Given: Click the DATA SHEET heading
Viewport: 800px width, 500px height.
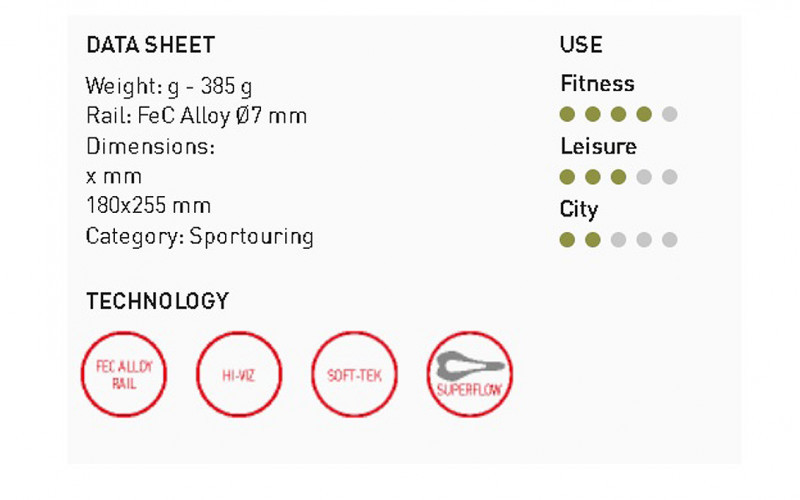Looking at the screenshot, I should click(150, 45).
